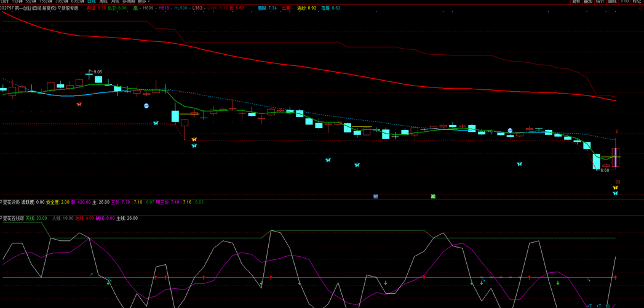
Task: Click the stock title 002797 第一创业
Action: point(19,8)
